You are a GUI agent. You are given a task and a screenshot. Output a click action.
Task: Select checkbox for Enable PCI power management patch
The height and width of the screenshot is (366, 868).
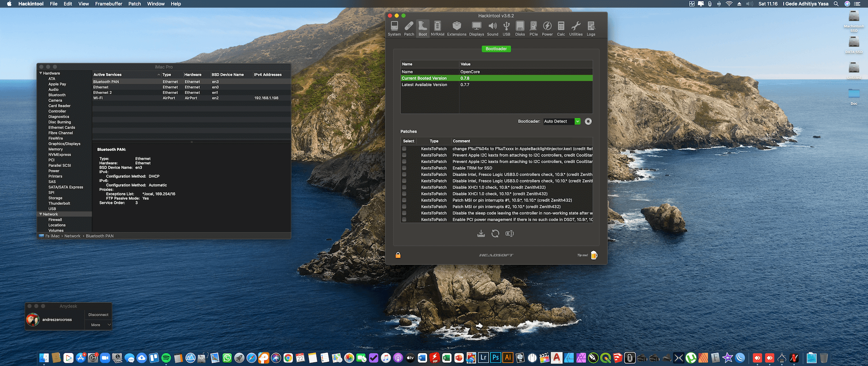404,220
